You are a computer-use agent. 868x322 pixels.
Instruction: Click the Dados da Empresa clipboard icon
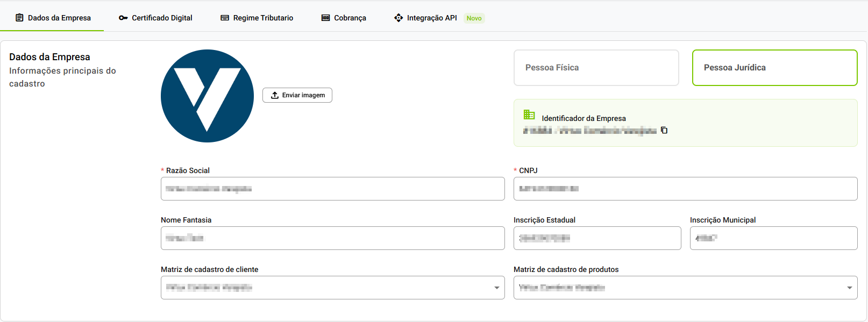[19, 18]
